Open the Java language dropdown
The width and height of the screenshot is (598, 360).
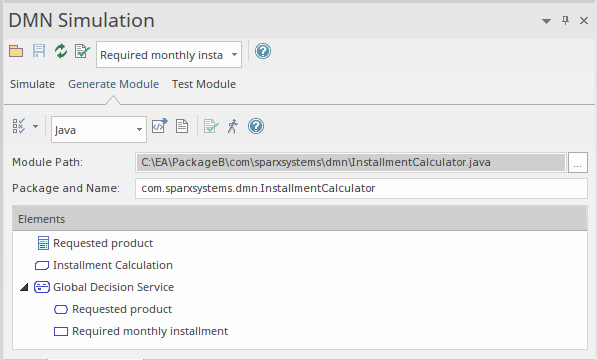pyautogui.click(x=99, y=130)
